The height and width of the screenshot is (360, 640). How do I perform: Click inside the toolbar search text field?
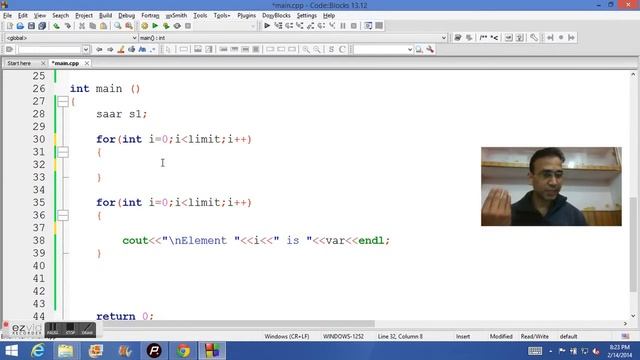tap(50, 49)
